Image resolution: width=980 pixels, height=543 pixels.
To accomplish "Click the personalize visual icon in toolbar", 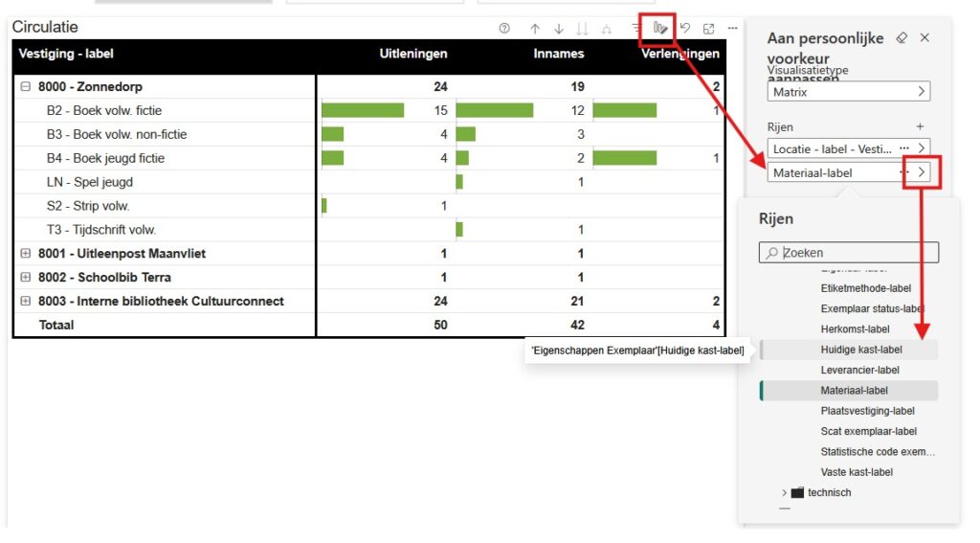I will point(659,29).
